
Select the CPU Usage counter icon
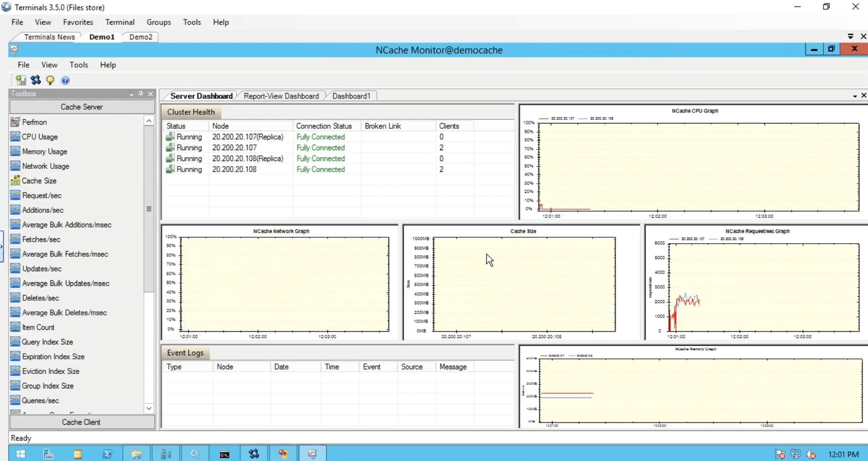(x=15, y=137)
